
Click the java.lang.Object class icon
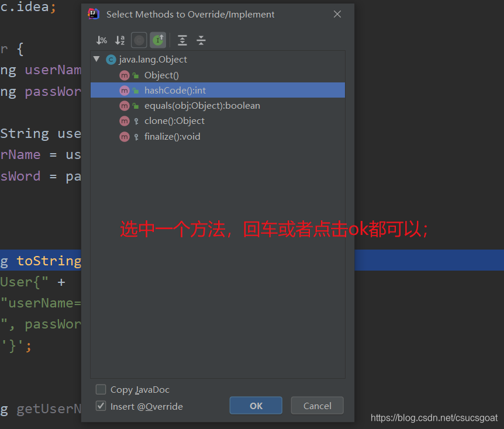(x=111, y=60)
